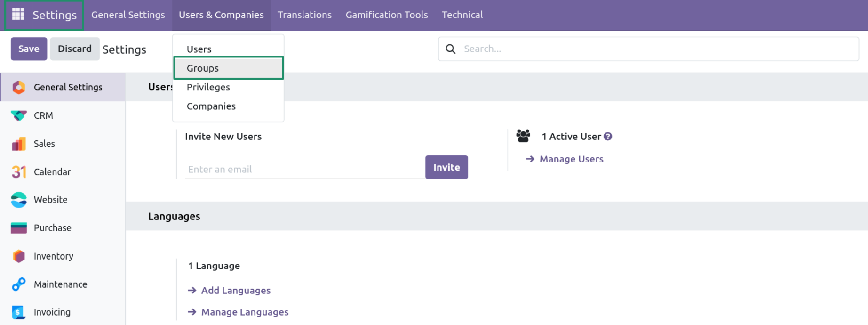The image size is (868, 325).
Task: Select CRM in the sidebar
Action: pos(63,115)
